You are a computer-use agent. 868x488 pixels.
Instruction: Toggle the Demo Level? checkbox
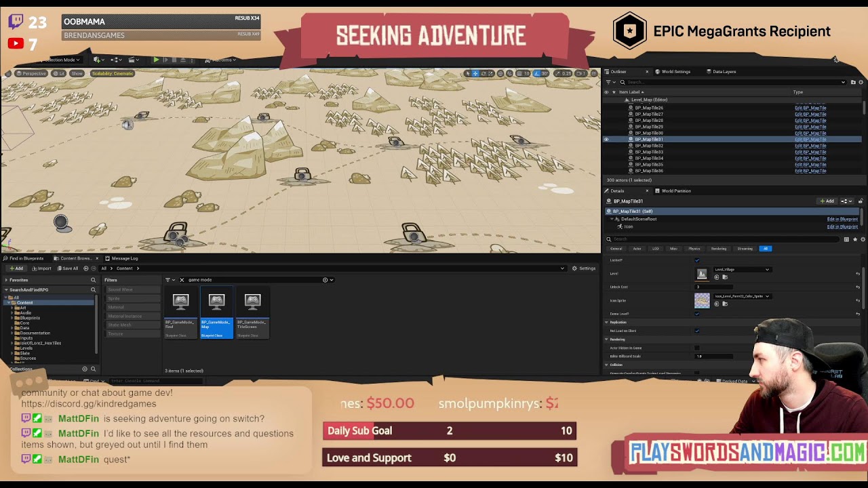(697, 314)
